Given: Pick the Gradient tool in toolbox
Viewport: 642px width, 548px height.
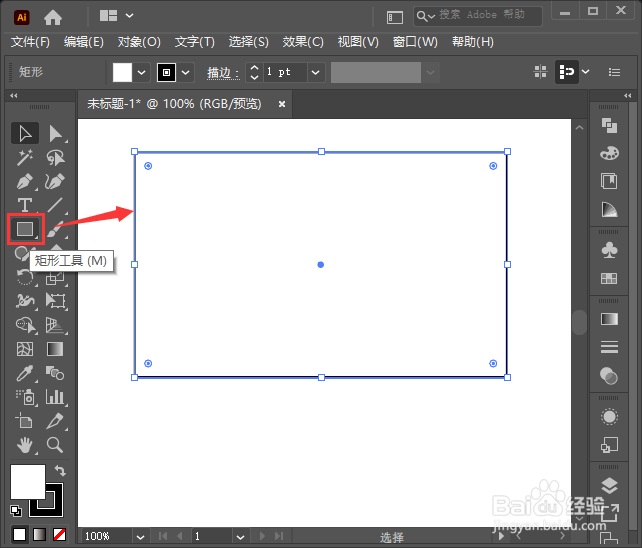Looking at the screenshot, I should 55,349.
